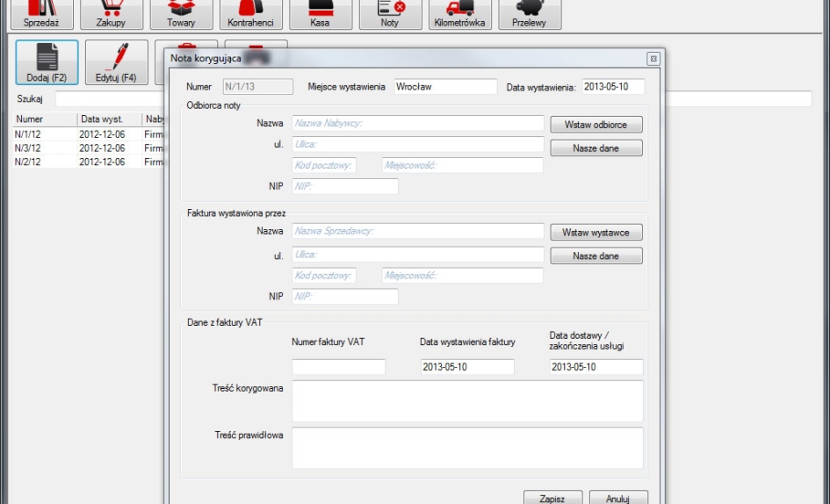The height and width of the screenshot is (504, 830).
Task: Click the Edytuj (F4) pen button
Action: (116, 63)
